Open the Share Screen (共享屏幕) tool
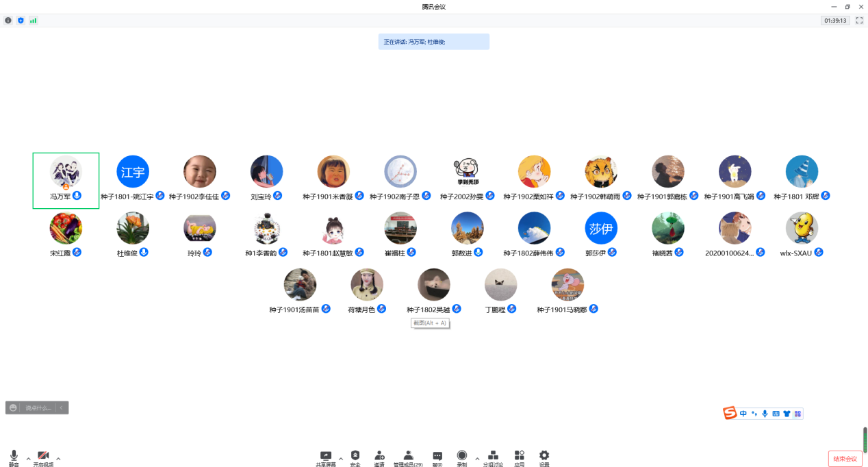The width and height of the screenshot is (868, 467). point(325,457)
